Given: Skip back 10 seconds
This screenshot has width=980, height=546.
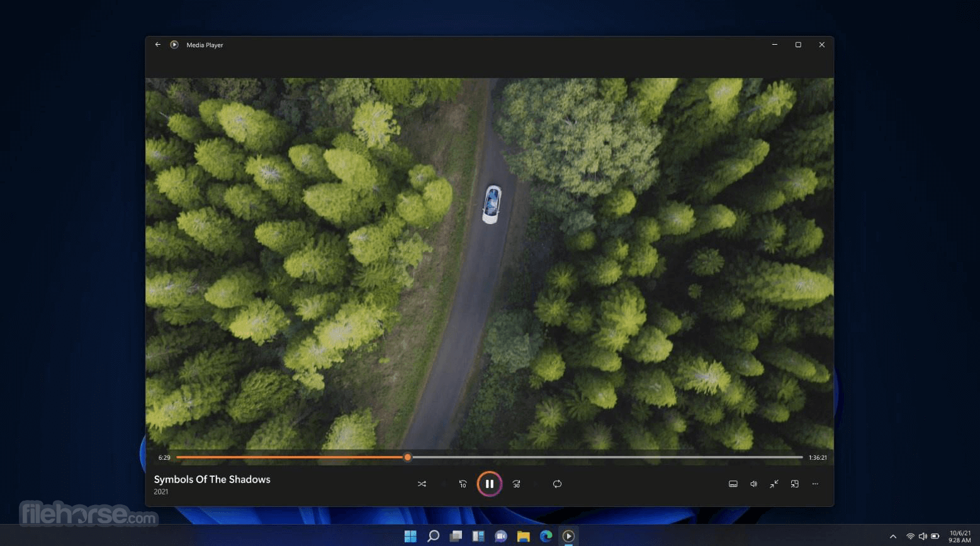Looking at the screenshot, I should [x=463, y=484].
